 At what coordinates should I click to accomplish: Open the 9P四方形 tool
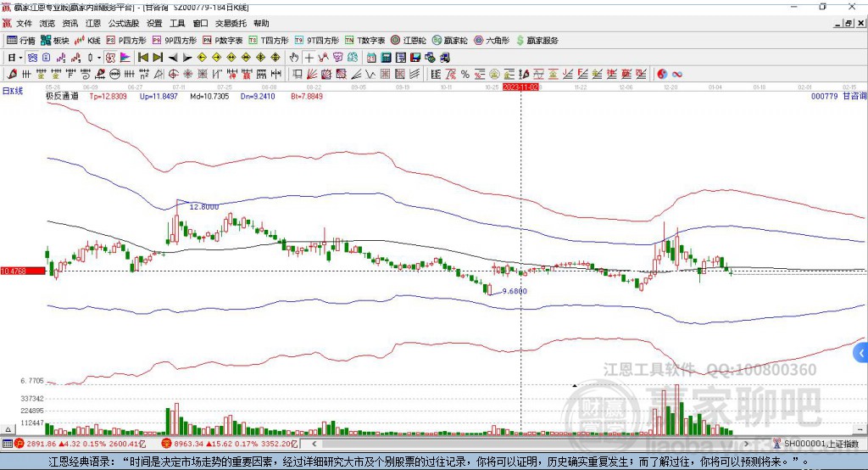coord(175,41)
